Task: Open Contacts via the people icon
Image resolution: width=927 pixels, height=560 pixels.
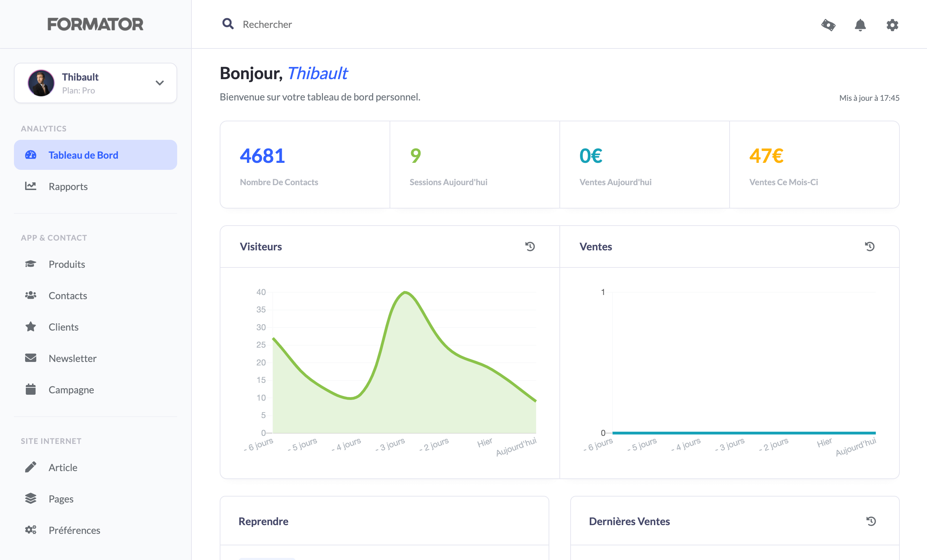Action: coord(31,295)
